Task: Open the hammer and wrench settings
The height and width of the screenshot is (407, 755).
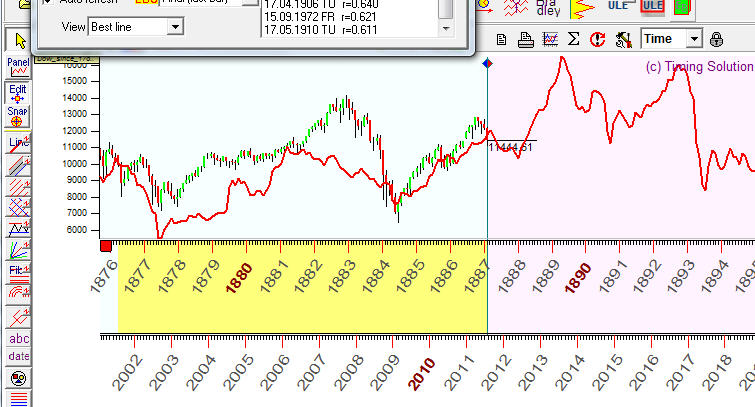Action: pos(623,40)
